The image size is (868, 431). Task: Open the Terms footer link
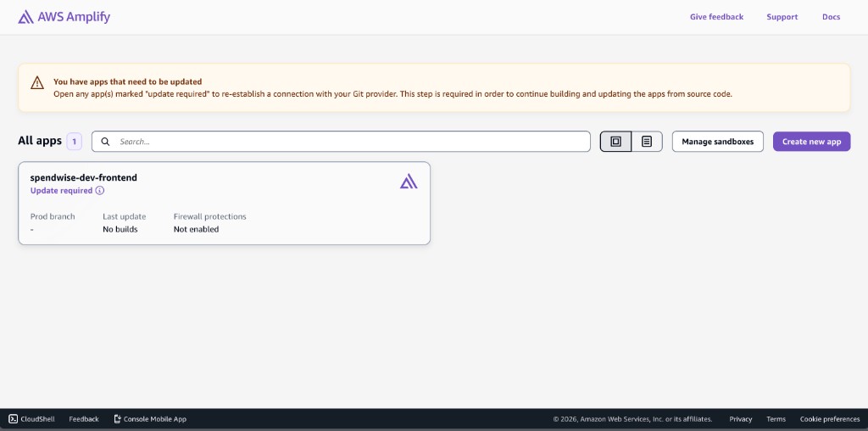click(x=776, y=419)
